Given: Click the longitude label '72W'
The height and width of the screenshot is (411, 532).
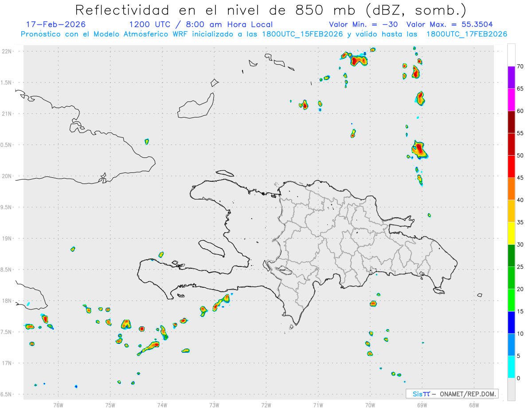Looking at the screenshot, I should tap(266, 404).
